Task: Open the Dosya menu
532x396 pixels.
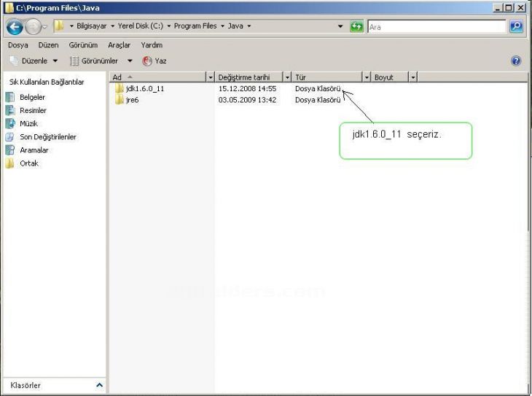Action: 18,45
